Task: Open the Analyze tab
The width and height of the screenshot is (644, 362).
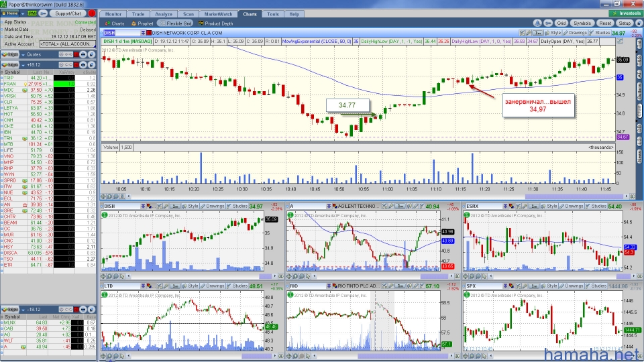Action: tap(164, 14)
